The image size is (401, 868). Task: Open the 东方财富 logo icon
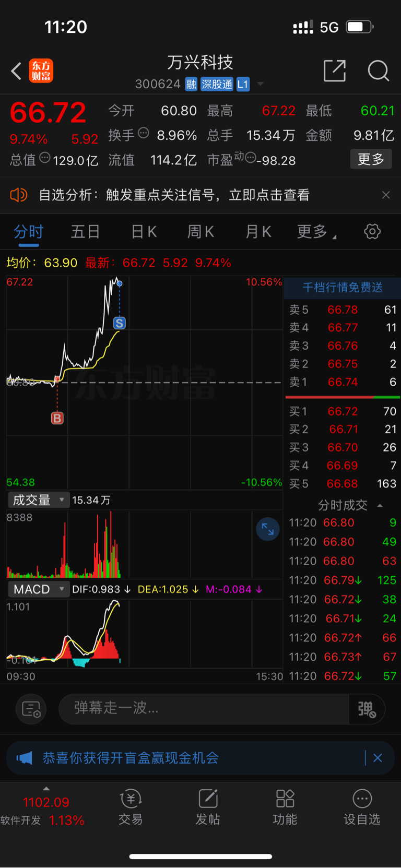coord(41,71)
